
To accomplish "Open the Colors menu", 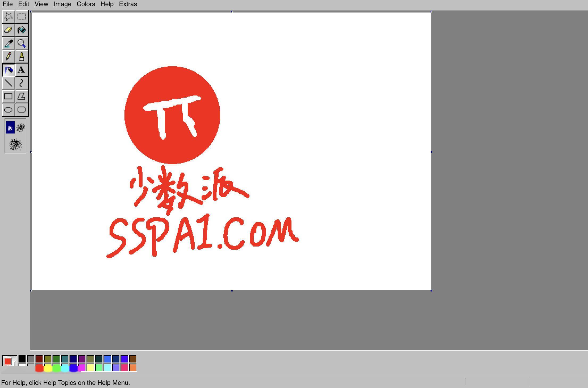I will pos(86,4).
